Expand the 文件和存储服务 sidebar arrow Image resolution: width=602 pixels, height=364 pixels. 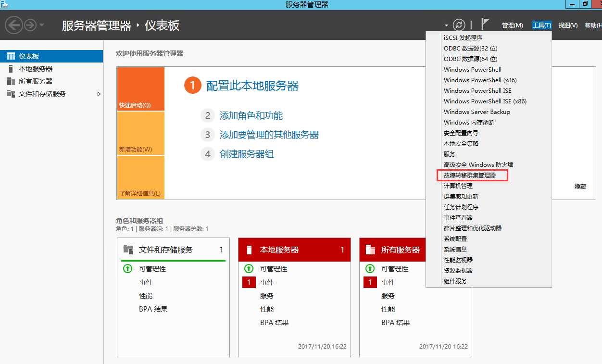coord(99,94)
